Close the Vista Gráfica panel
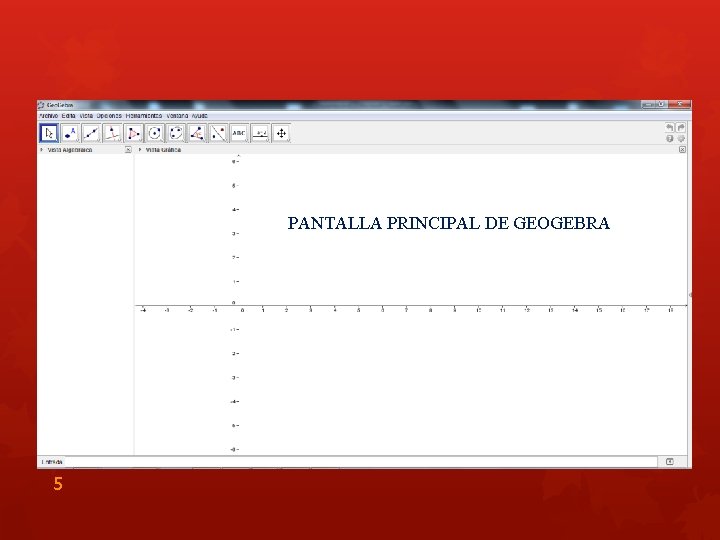720x540 pixels. [682, 150]
